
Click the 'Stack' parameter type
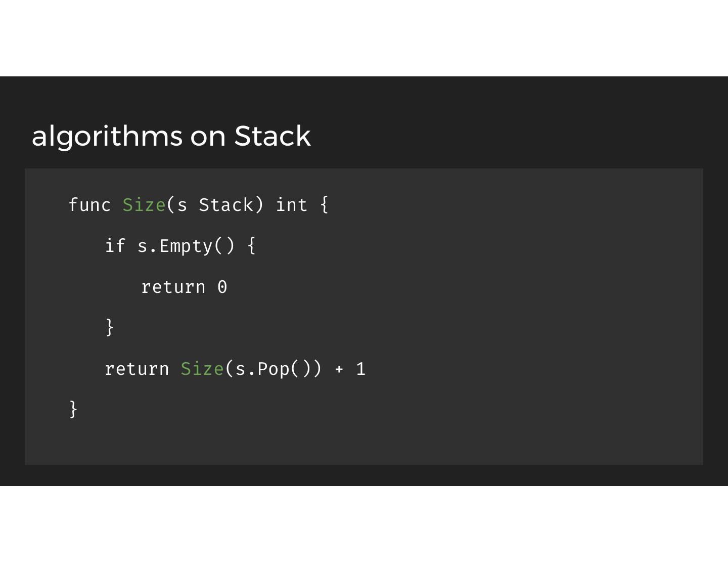tap(226, 205)
